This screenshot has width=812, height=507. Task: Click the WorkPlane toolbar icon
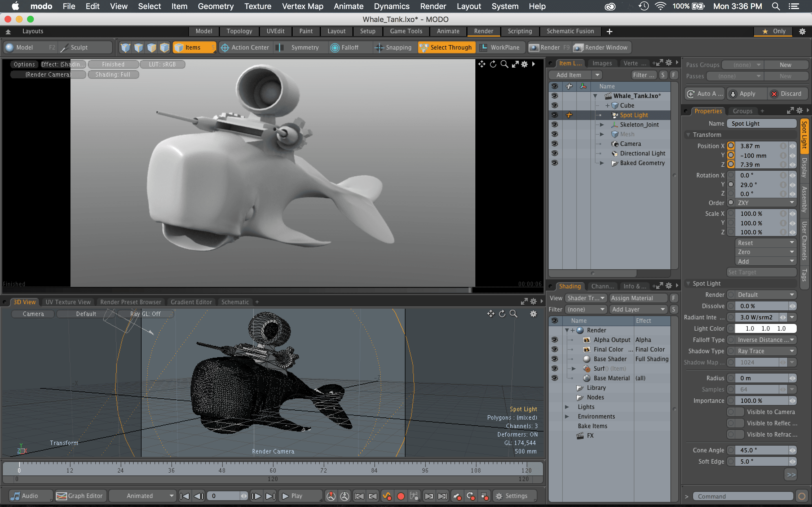(x=483, y=47)
